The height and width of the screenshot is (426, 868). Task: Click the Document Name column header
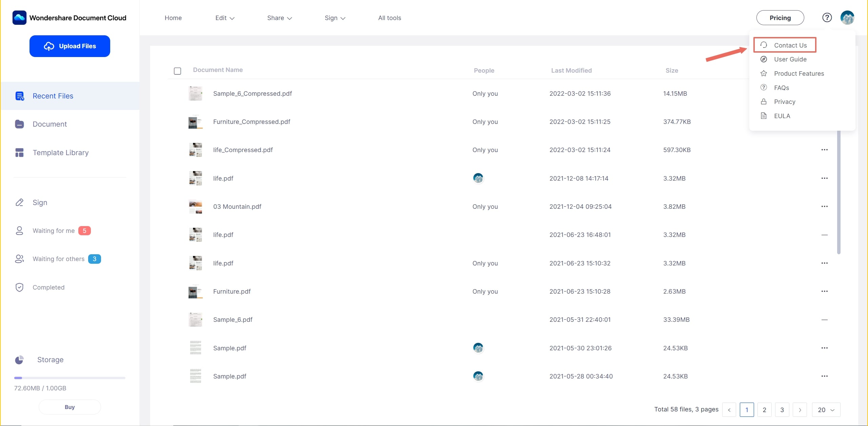(x=218, y=70)
